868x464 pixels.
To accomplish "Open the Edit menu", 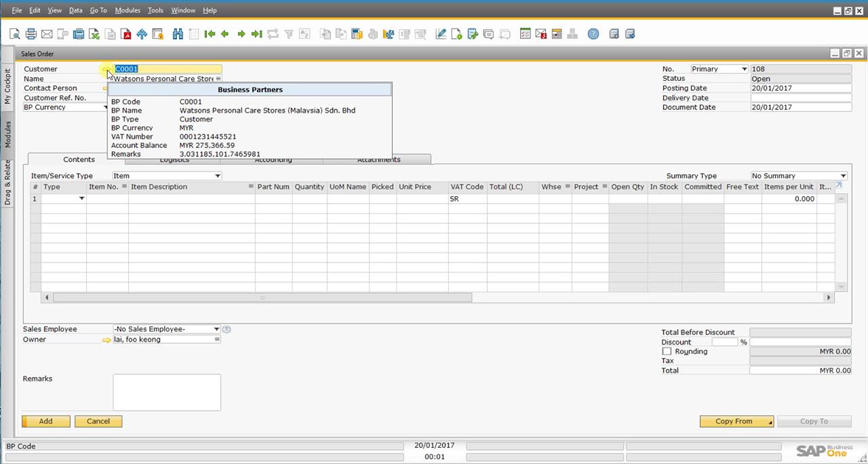I will [x=35, y=10].
